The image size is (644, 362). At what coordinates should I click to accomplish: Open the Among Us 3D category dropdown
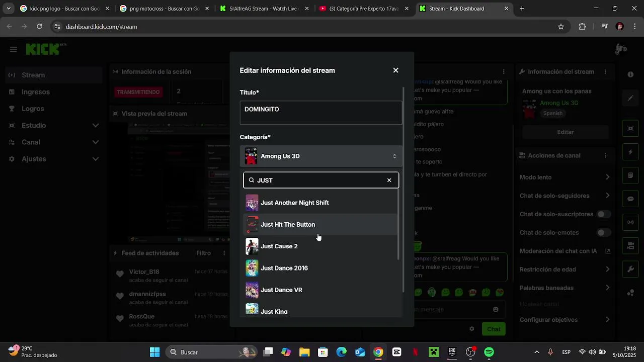pos(321,156)
